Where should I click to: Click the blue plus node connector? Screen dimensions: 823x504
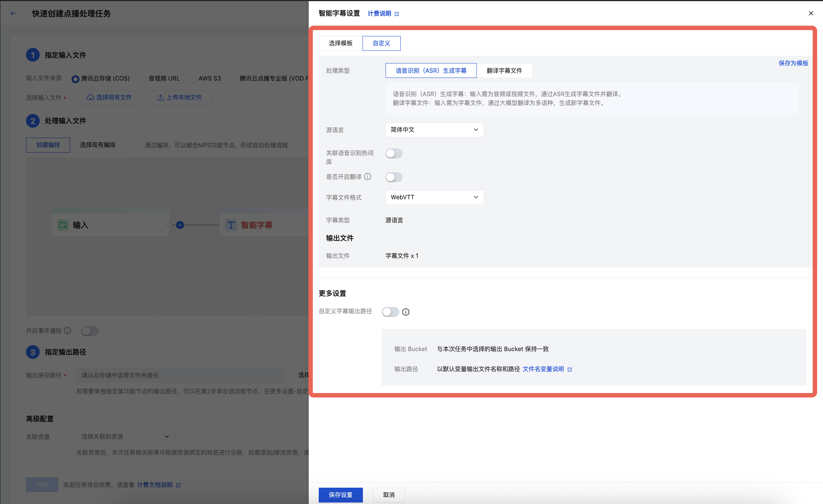pyautogui.click(x=180, y=225)
